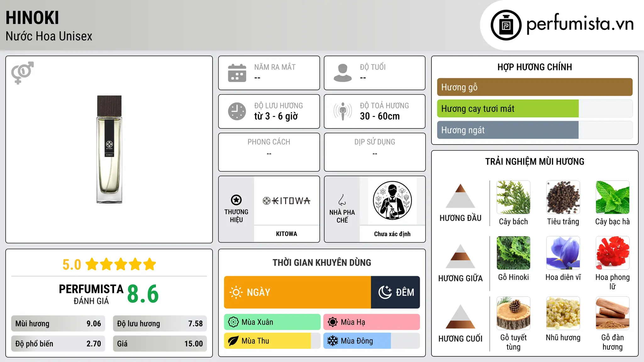Click the Hương cuối pyramid icon

click(460, 316)
